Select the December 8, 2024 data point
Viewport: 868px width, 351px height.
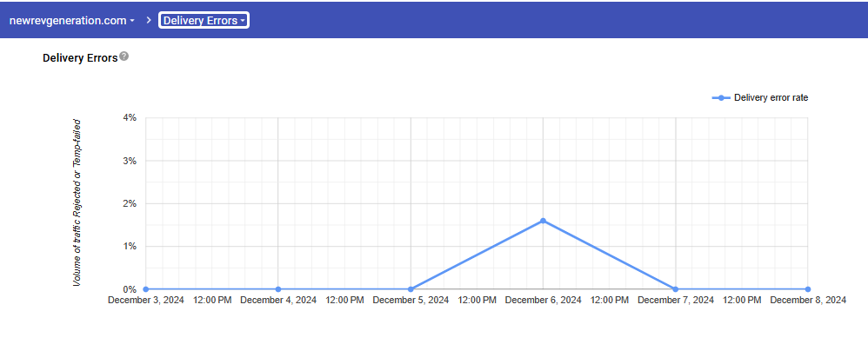[808, 289]
